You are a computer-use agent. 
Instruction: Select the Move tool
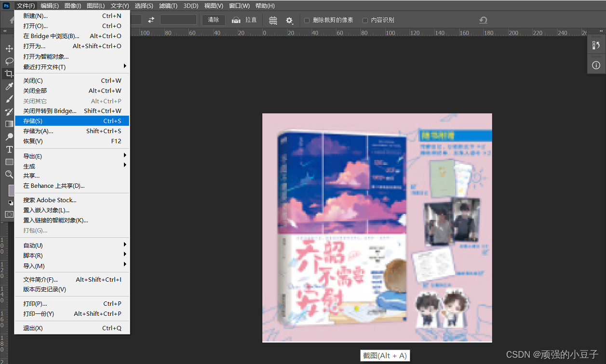coord(9,49)
